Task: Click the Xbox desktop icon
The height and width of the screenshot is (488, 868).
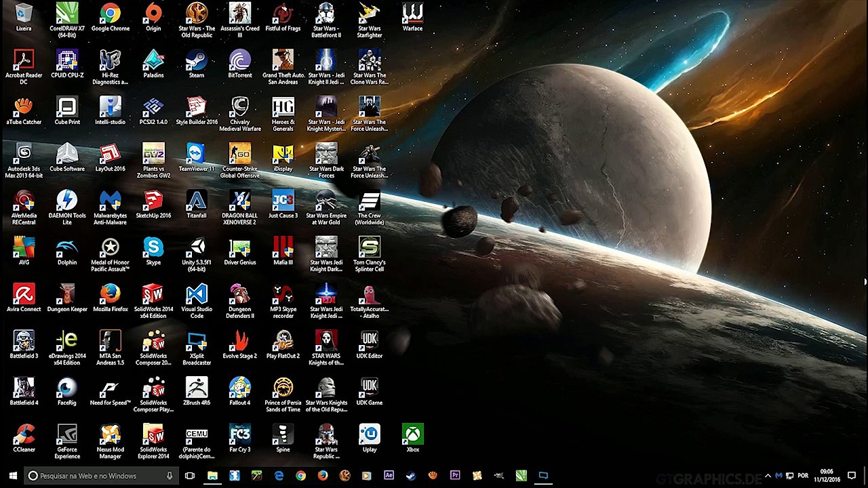Action: 412,439
